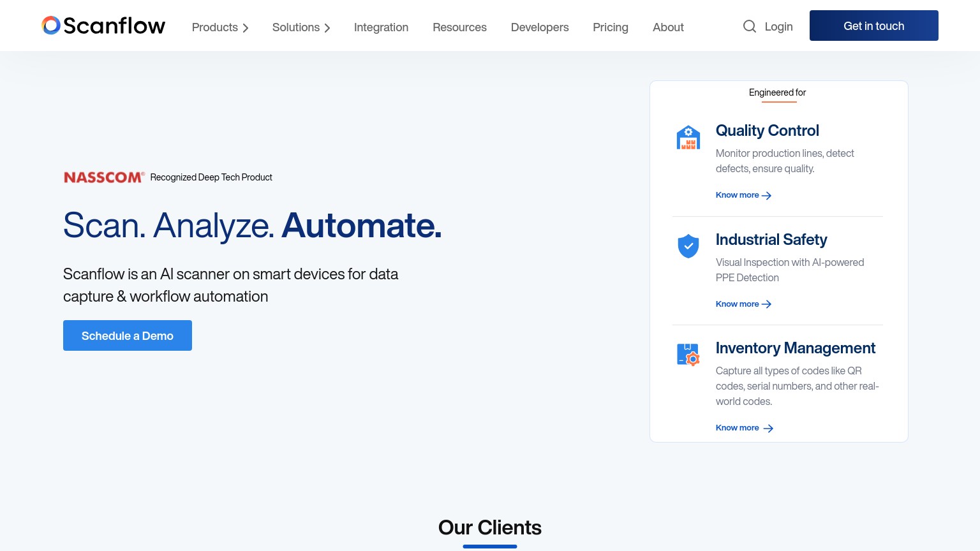Click the Industrial Safety shield icon
The height and width of the screenshot is (551, 980).
688,246
